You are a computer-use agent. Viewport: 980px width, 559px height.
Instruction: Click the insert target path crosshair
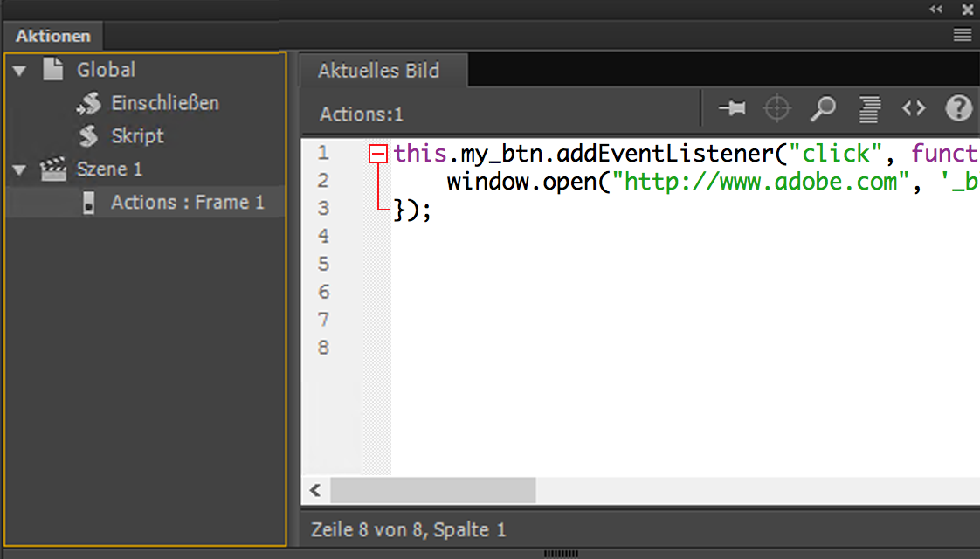[776, 108]
